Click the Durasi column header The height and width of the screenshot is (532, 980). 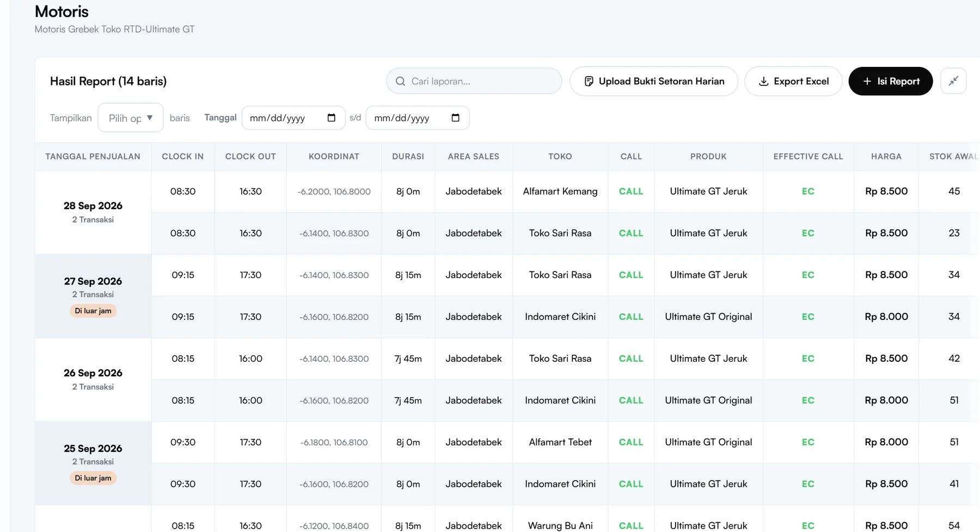(408, 157)
